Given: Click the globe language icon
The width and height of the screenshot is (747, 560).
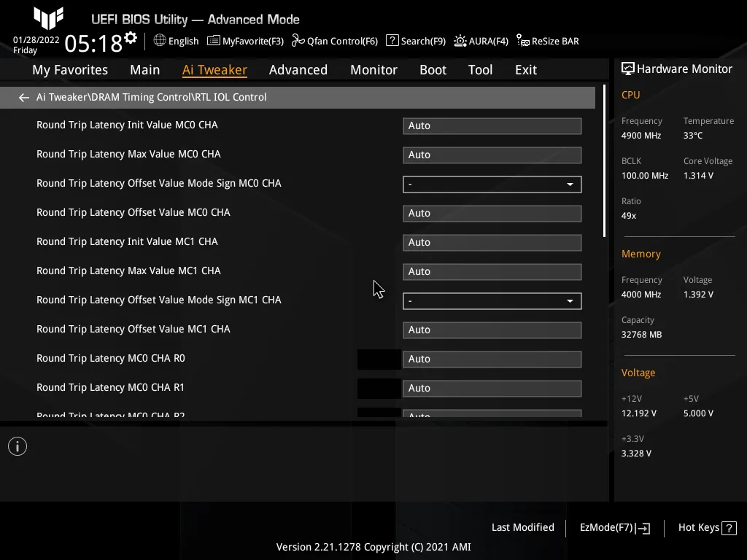Looking at the screenshot, I should coord(160,41).
